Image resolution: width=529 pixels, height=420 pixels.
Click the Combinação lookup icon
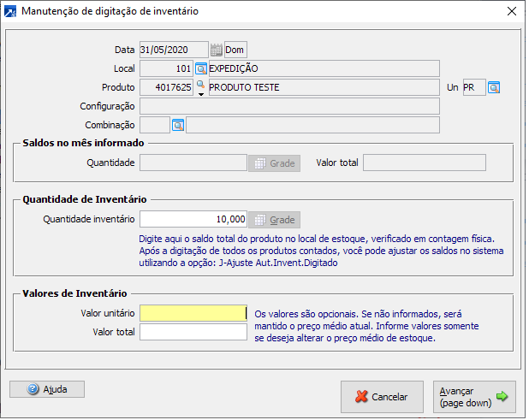[178, 125]
